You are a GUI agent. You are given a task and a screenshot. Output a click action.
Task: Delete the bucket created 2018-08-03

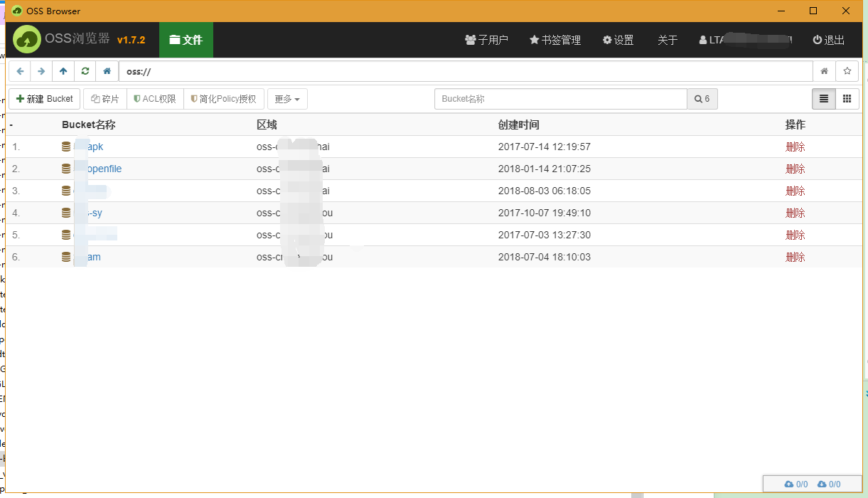[795, 191]
